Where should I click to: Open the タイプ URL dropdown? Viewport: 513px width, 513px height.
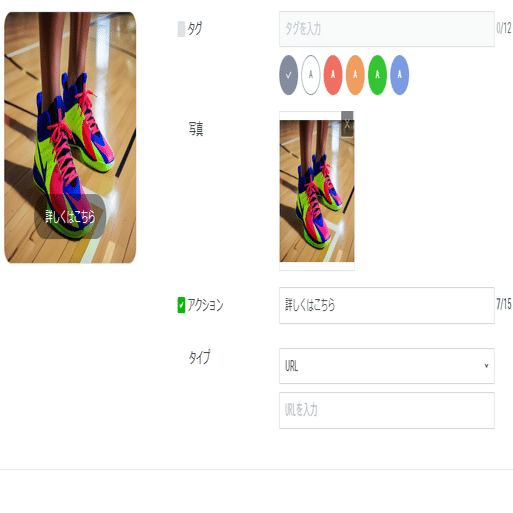click(x=387, y=366)
